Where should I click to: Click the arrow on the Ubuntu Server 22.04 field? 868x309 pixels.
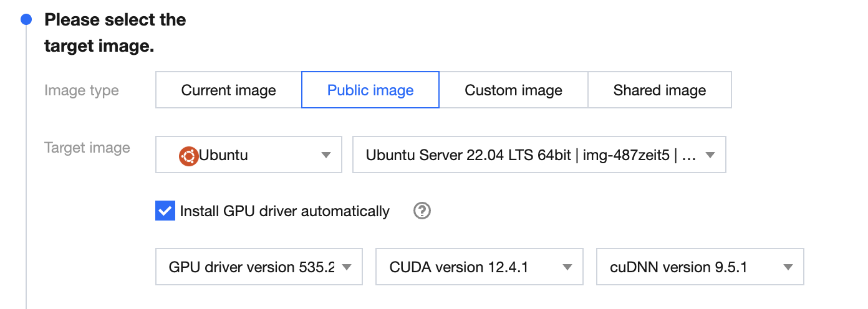(710, 155)
